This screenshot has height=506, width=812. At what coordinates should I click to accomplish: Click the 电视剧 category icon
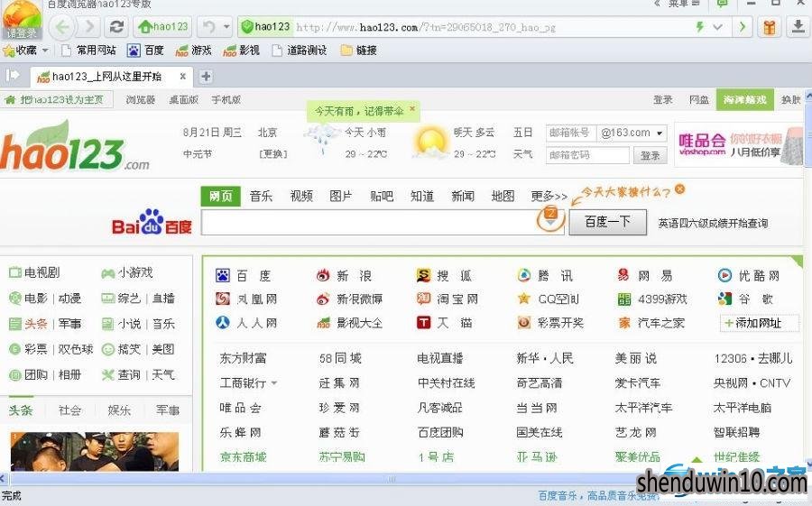tap(15, 272)
